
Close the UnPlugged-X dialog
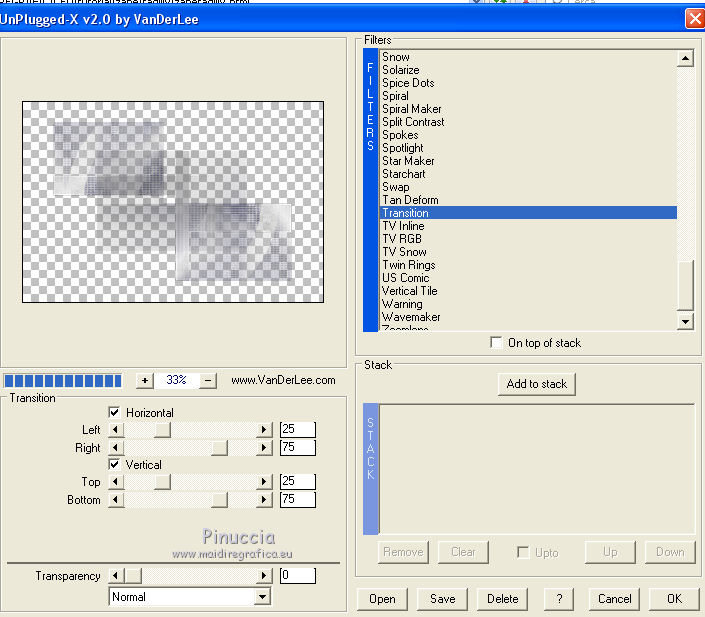(695, 19)
